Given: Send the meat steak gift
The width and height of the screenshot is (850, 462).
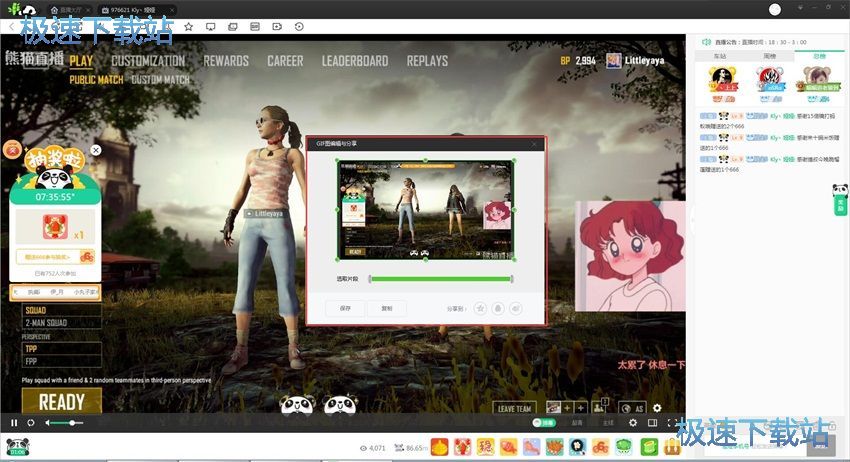Looking at the screenshot, I should [508, 447].
